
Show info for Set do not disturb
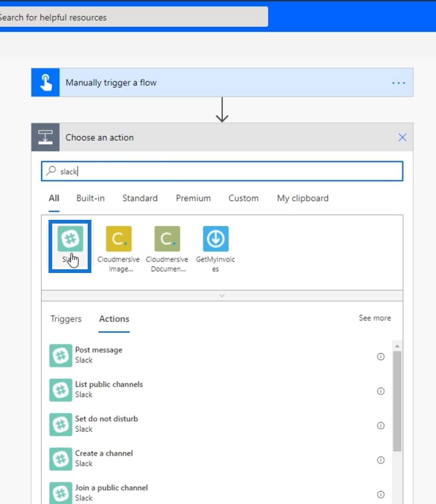[381, 426]
